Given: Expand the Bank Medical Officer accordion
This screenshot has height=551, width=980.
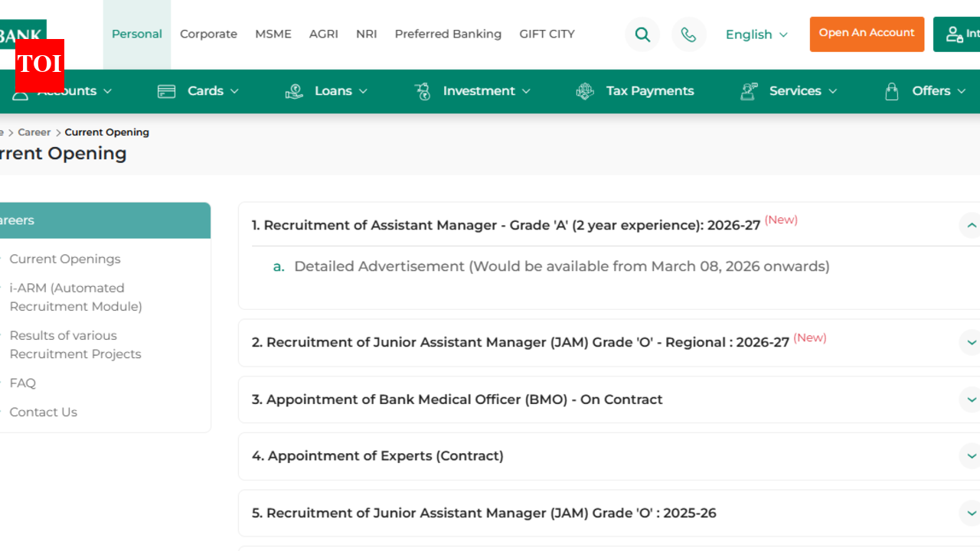Looking at the screenshot, I should [971, 399].
